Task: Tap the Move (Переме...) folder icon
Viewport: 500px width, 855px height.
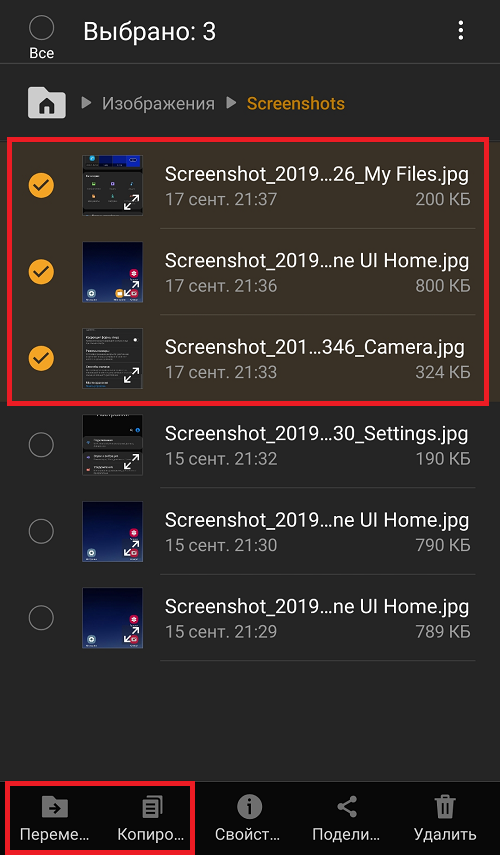Action: click(55, 807)
